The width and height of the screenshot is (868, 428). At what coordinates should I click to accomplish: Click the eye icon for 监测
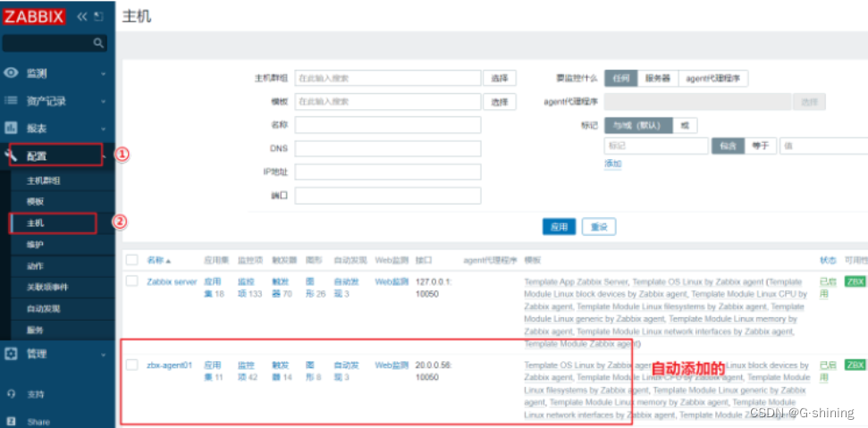(11, 73)
